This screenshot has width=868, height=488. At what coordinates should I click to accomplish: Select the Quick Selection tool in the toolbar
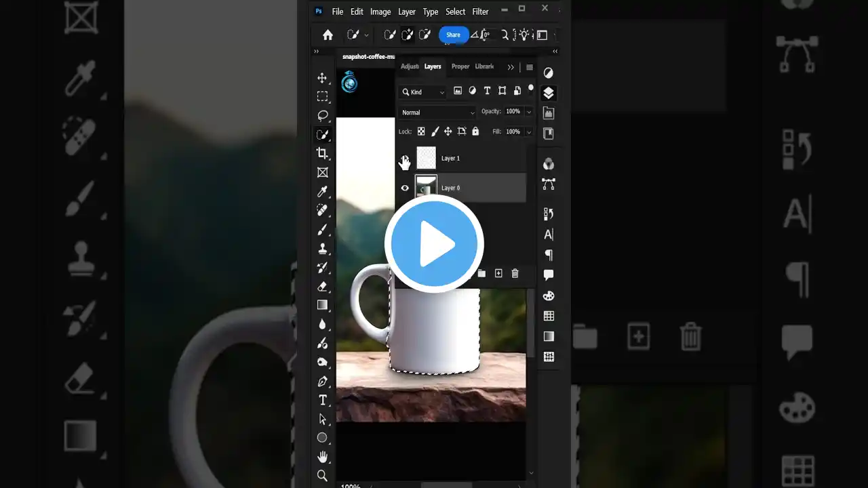pos(323,135)
